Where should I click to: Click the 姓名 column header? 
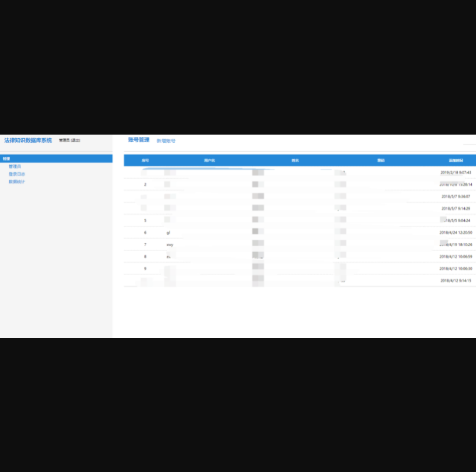tap(295, 160)
